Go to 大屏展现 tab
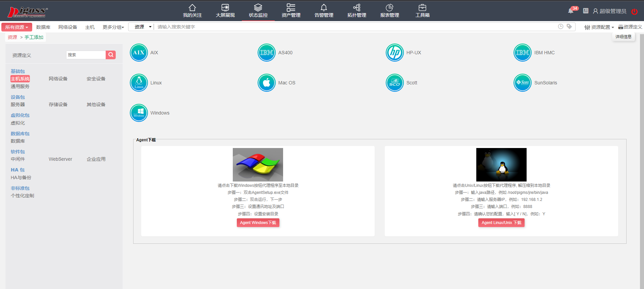Viewport: 644px width, 289px height. point(225,11)
